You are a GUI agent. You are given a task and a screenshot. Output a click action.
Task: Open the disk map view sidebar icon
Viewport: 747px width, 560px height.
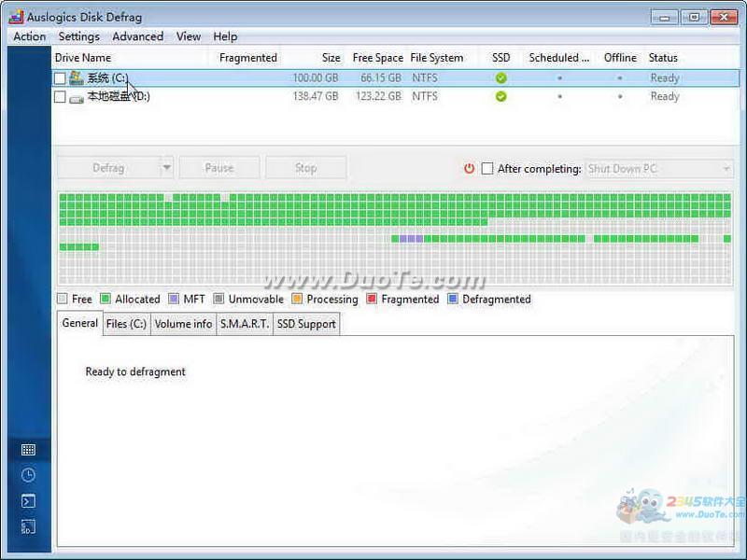pyautogui.click(x=28, y=450)
